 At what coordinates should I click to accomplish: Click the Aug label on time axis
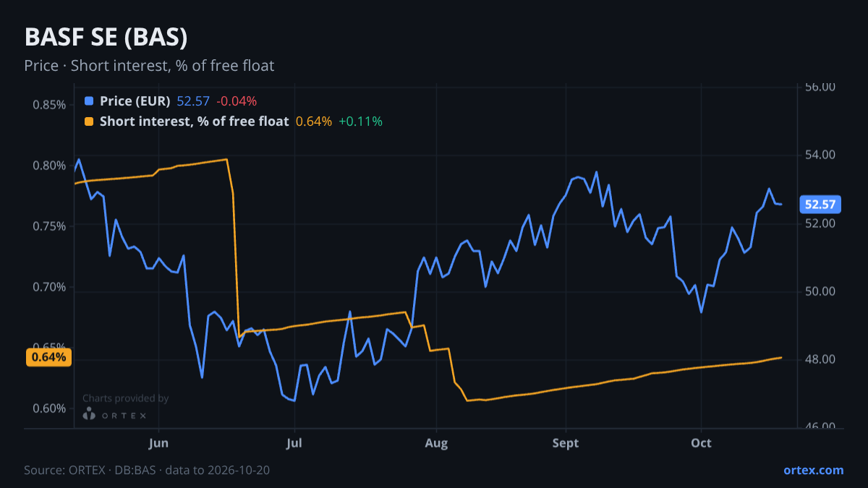pos(436,442)
